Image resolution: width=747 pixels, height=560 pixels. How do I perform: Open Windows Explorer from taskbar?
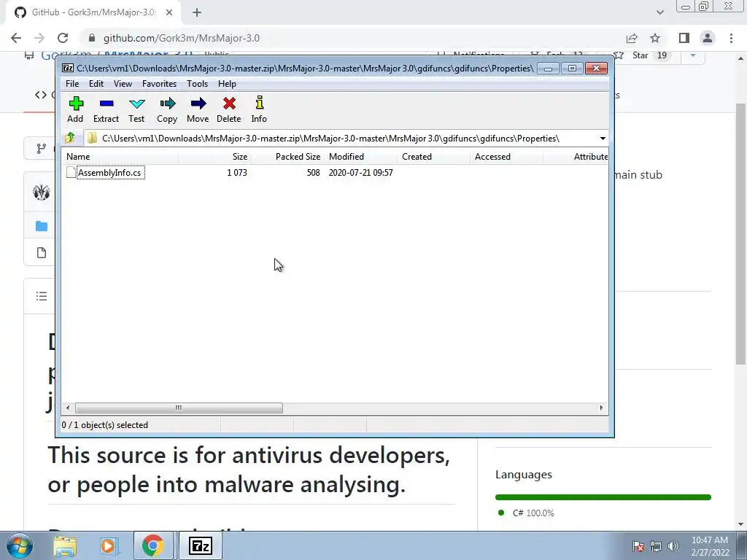pyautogui.click(x=65, y=546)
